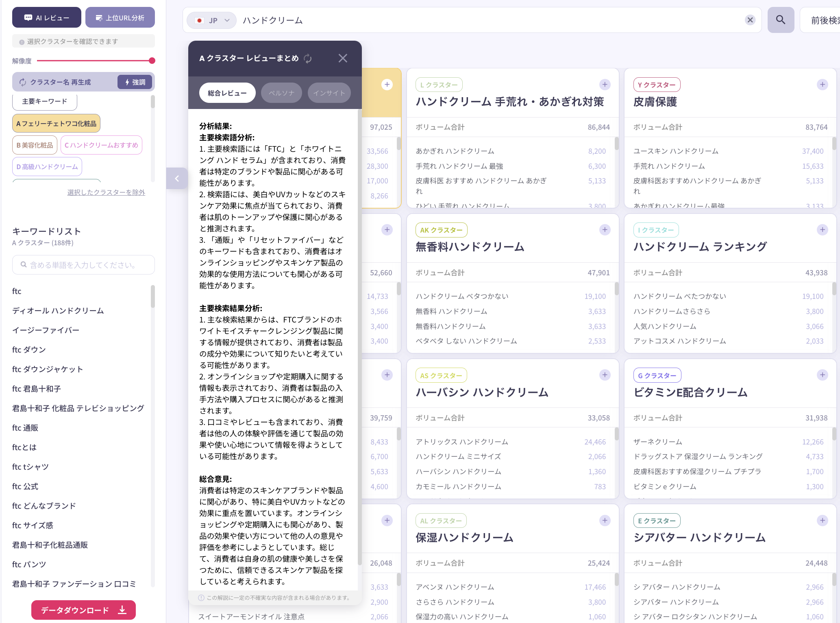Add the 皮膚保護 cluster via its plus icon
Image resolution: width=840 pixels, height=623 pixels.
822,85
